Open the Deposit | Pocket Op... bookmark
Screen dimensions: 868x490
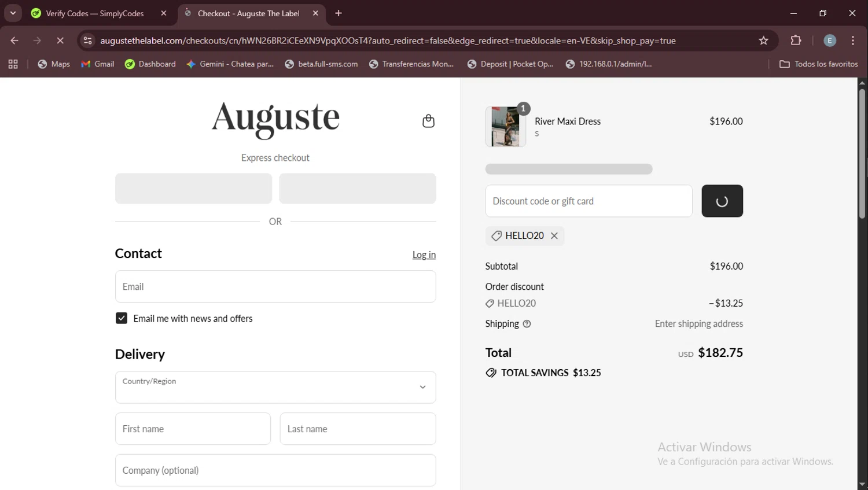coord(510,64)
